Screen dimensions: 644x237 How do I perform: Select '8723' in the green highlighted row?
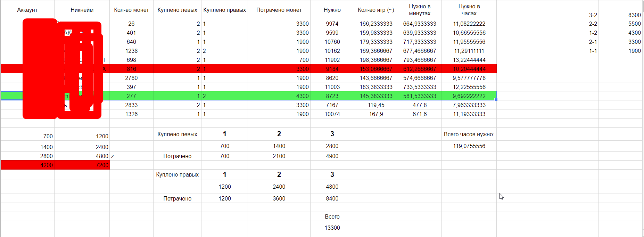(332, 96)
